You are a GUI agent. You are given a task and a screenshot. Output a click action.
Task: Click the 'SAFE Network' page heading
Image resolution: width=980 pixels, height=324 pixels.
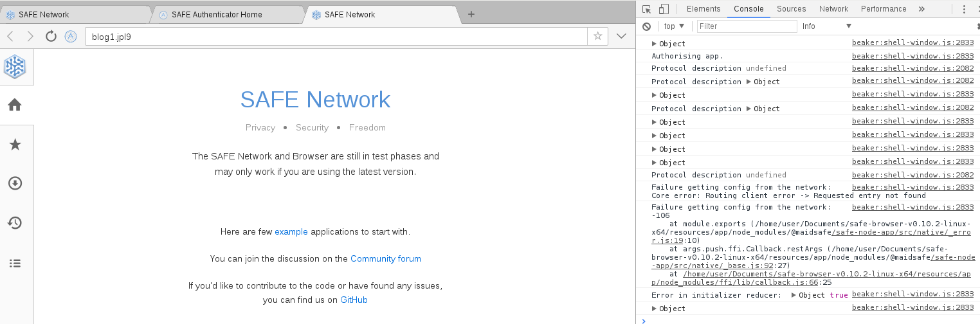tap(315, 100)
